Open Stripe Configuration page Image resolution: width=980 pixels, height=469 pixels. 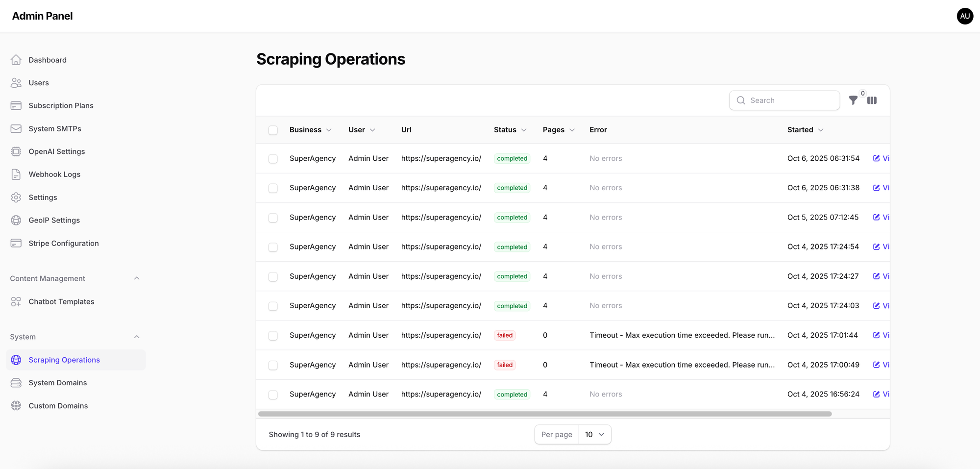point(64,243)
